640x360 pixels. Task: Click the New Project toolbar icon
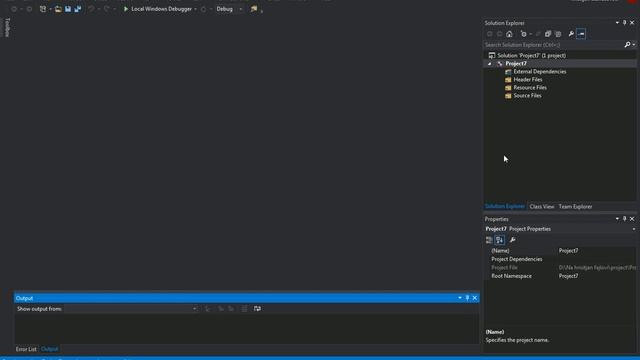click(x=43, y=9)
